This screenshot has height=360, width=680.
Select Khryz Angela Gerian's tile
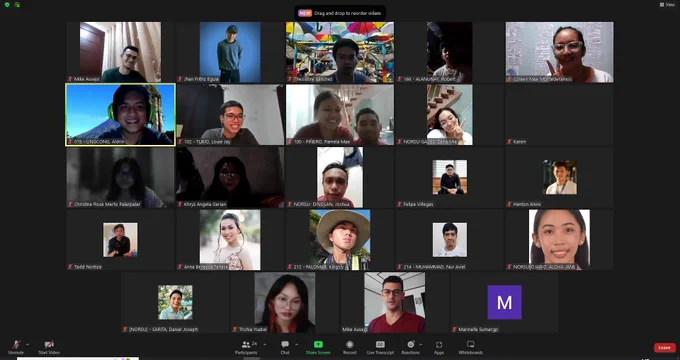point(230,177)
